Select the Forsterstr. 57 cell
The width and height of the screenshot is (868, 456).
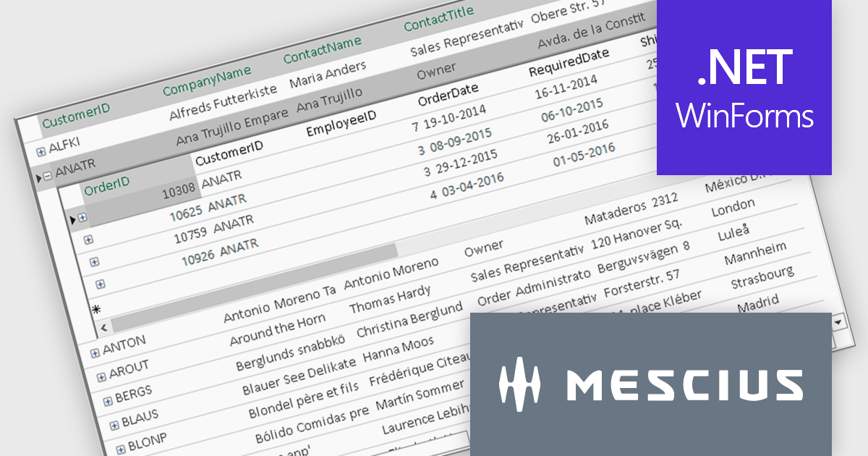click(642, 284)
